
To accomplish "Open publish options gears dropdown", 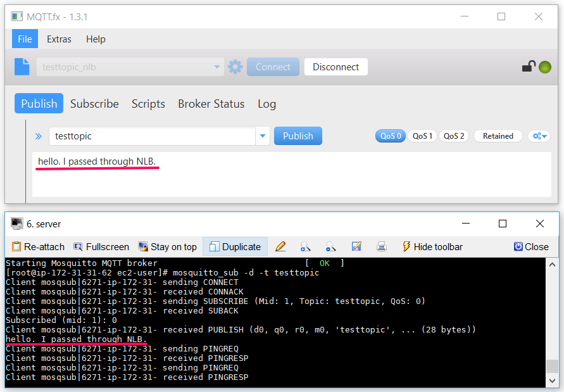I will (539, 136).
